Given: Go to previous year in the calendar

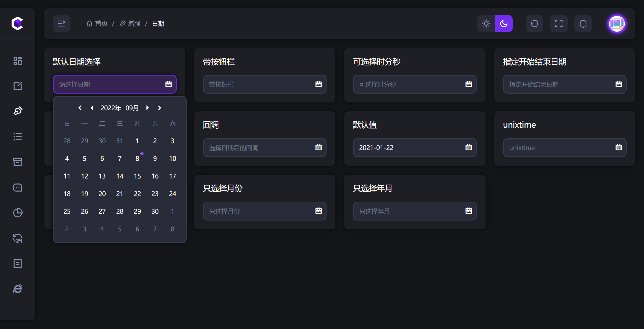Looking at the screenshot, I should point(80,108).
